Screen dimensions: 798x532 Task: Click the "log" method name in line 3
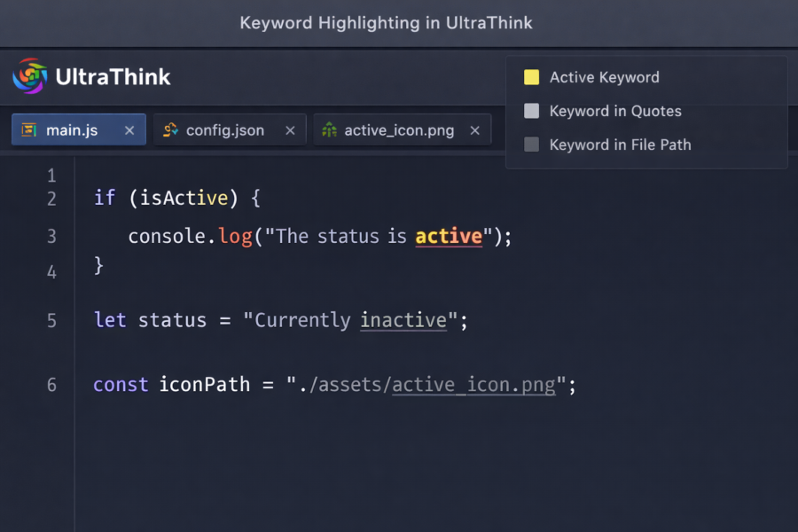click(235, 237)
